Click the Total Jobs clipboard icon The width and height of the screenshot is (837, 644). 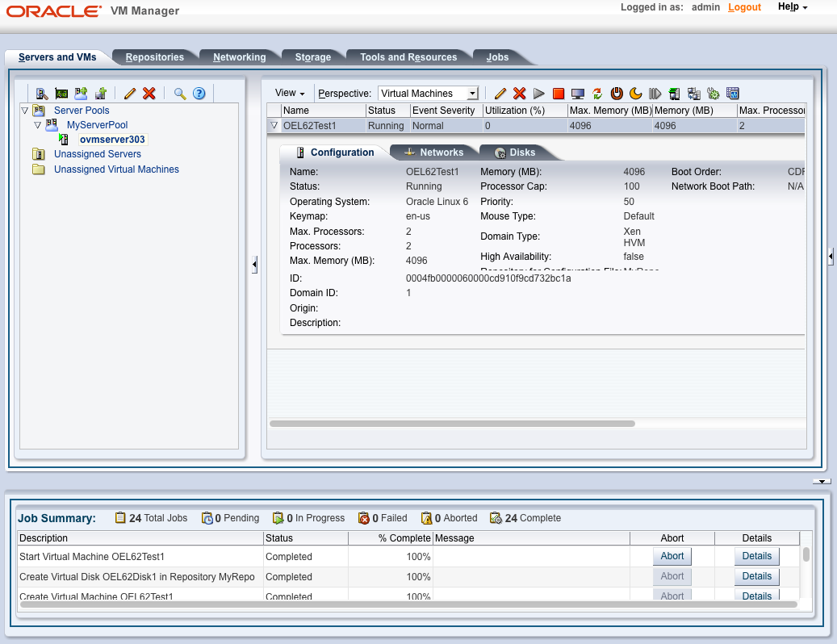[120, 517]
